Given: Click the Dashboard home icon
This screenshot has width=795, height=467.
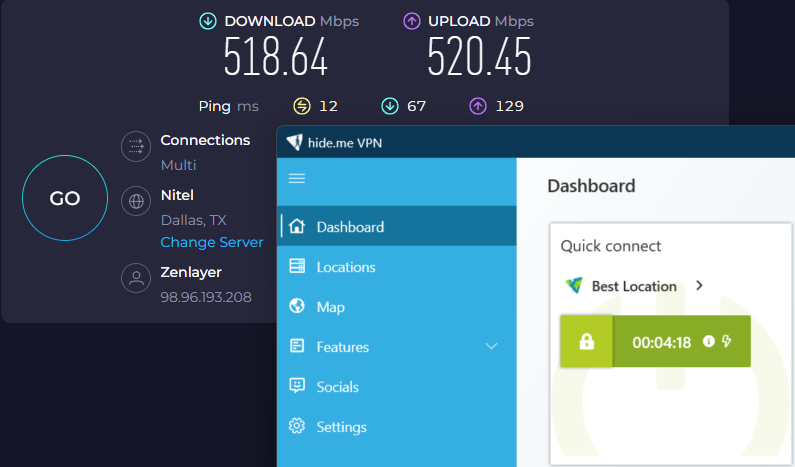Looking at the screenshot, I should [x=297, y=226].
